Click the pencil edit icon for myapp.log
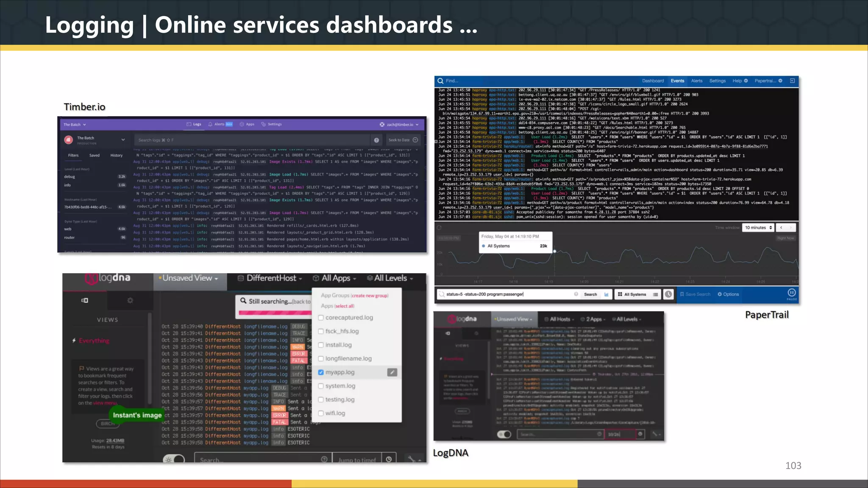This screenshot has width=868, height=488. 392,372
